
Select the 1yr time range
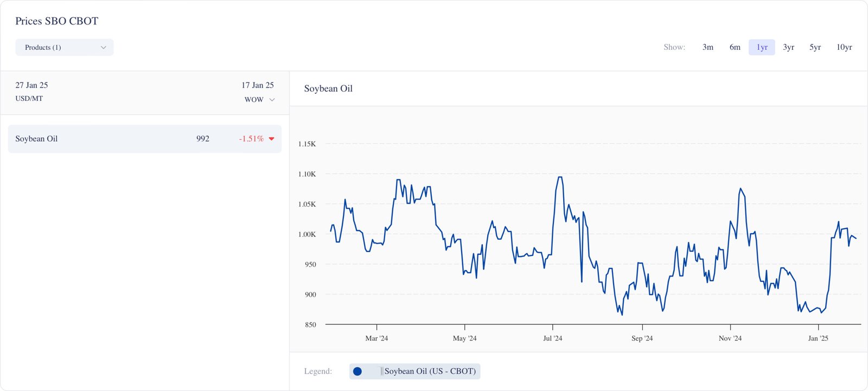point(762,48)
